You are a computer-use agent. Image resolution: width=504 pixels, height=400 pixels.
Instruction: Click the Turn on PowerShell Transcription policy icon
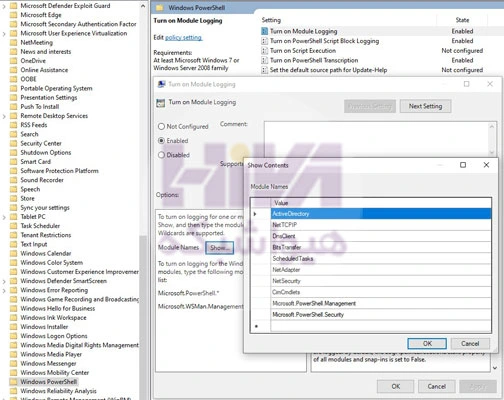(x=264, y=60)
